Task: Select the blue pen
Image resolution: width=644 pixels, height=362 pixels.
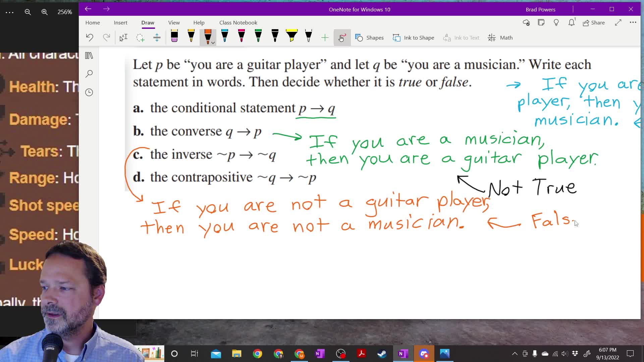Action: [x=225, y=37]
